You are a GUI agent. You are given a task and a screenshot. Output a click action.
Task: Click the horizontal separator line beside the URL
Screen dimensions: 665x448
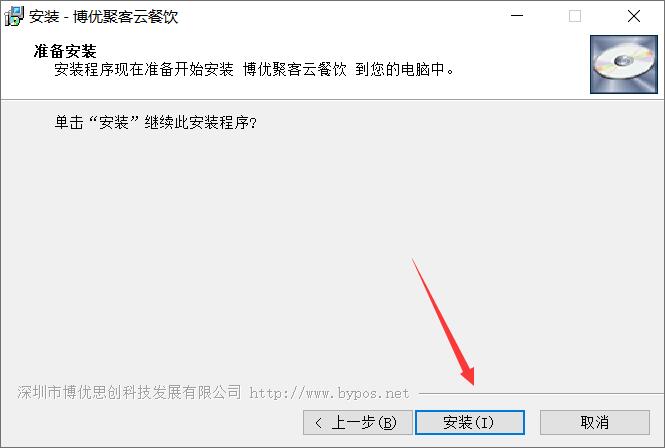pos(541,394)
